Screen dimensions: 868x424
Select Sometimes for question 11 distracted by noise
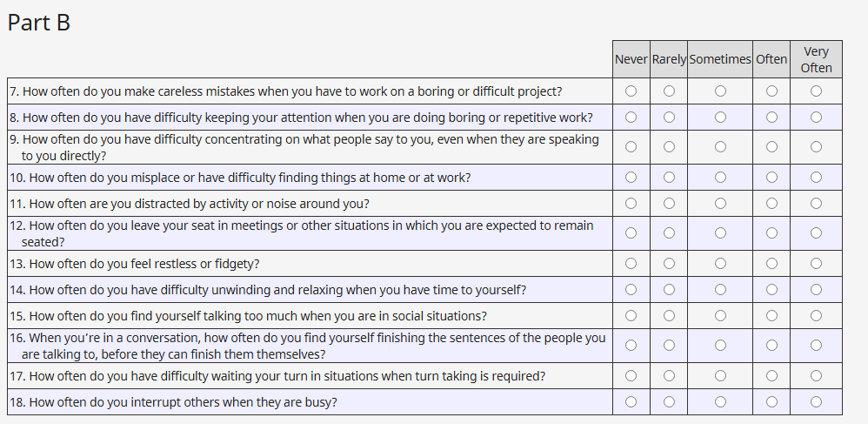(x=720, y=203)
